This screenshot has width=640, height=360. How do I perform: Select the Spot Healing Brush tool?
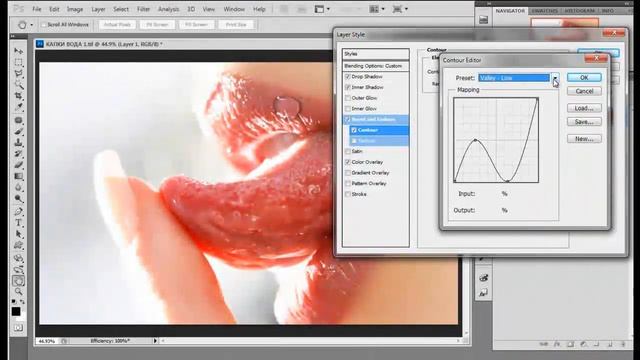coord(18,120)
